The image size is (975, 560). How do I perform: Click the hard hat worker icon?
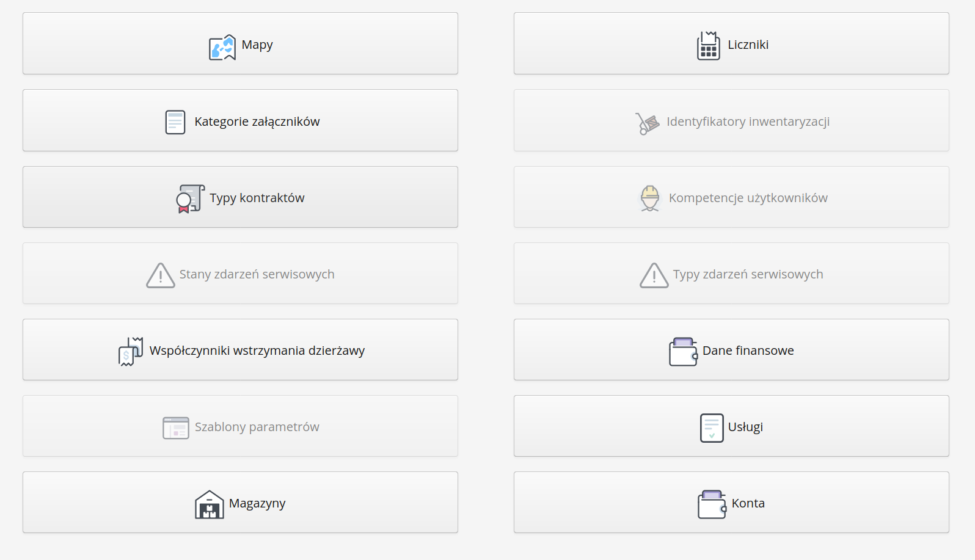650,198
